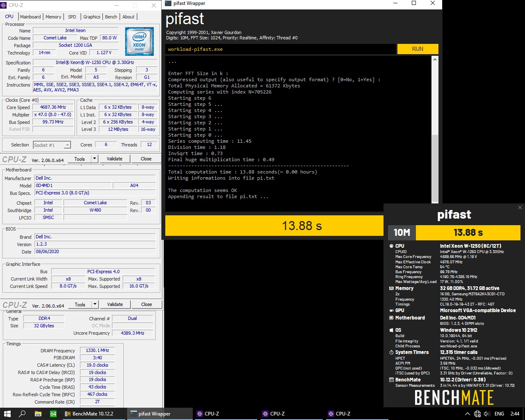Open the Socket #1 selection dropdown

click(52, 145)
